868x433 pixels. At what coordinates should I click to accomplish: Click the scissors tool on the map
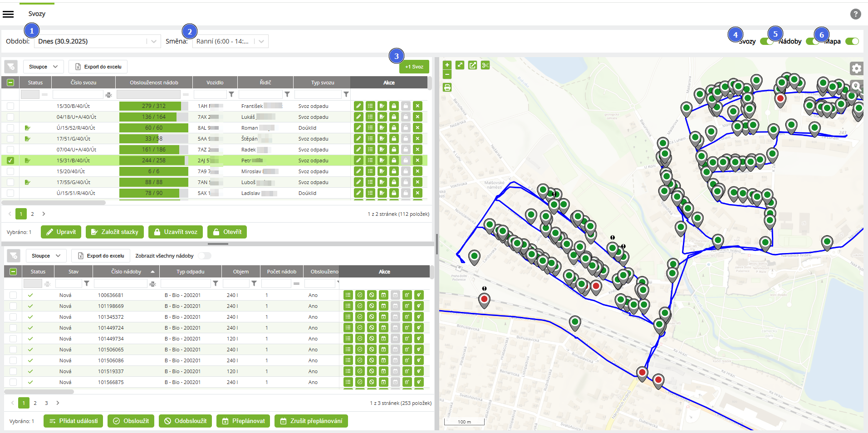485,65
